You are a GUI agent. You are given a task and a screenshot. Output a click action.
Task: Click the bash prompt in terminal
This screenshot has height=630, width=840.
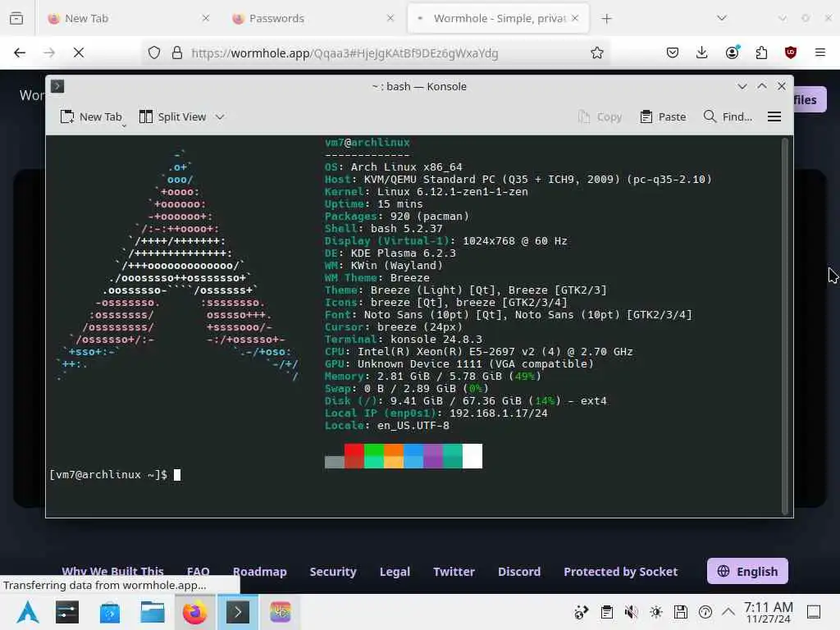[107, 475]
